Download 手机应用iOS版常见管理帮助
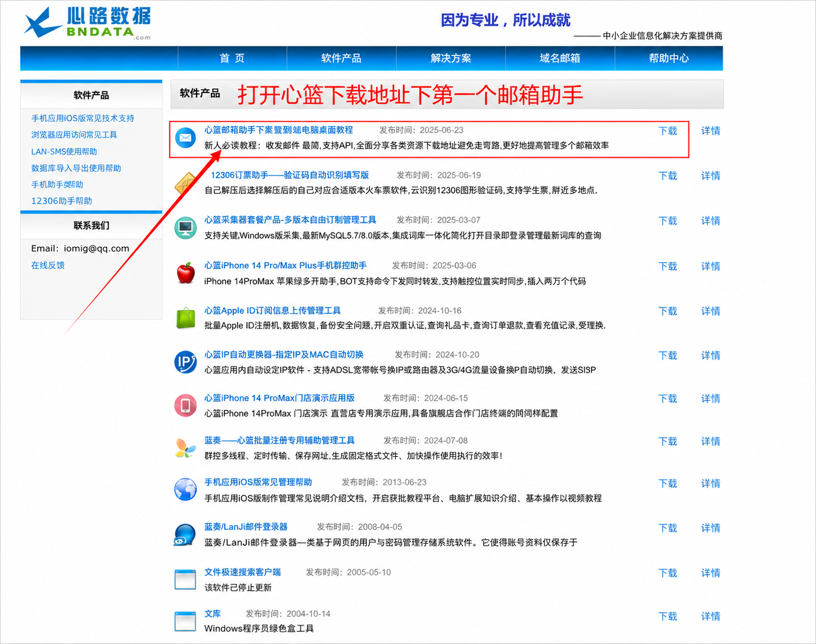 [668, 483]
